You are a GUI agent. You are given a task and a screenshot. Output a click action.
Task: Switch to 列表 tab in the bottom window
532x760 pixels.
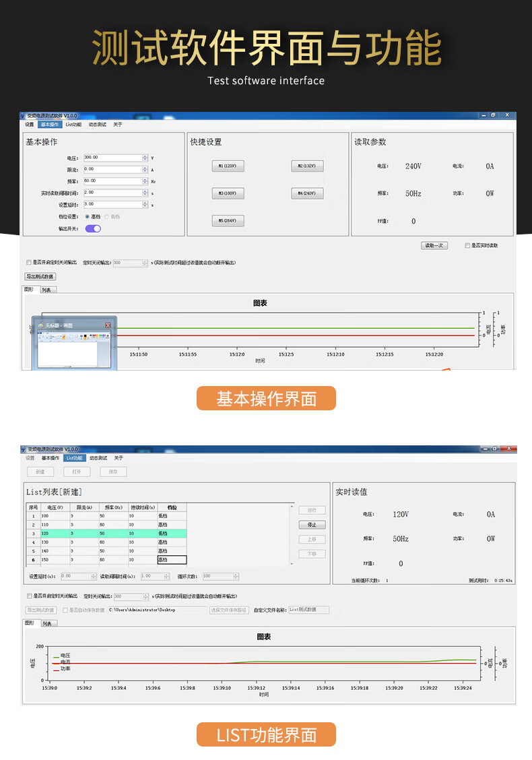pyautogui.click(x=48, y=624)
